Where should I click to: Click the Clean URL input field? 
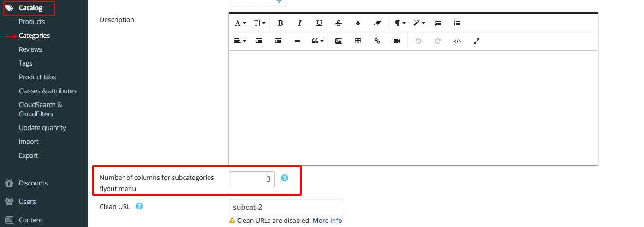[x=286, y=207]
